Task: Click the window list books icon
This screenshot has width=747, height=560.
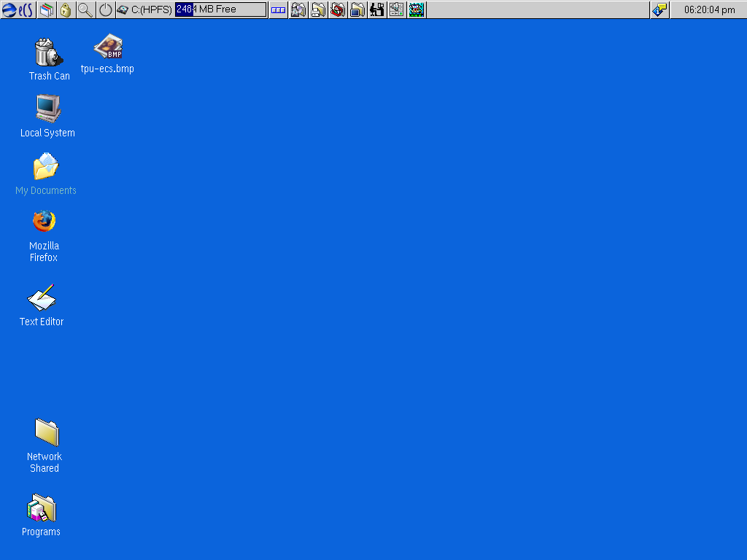Action: (x=47, y=9)
